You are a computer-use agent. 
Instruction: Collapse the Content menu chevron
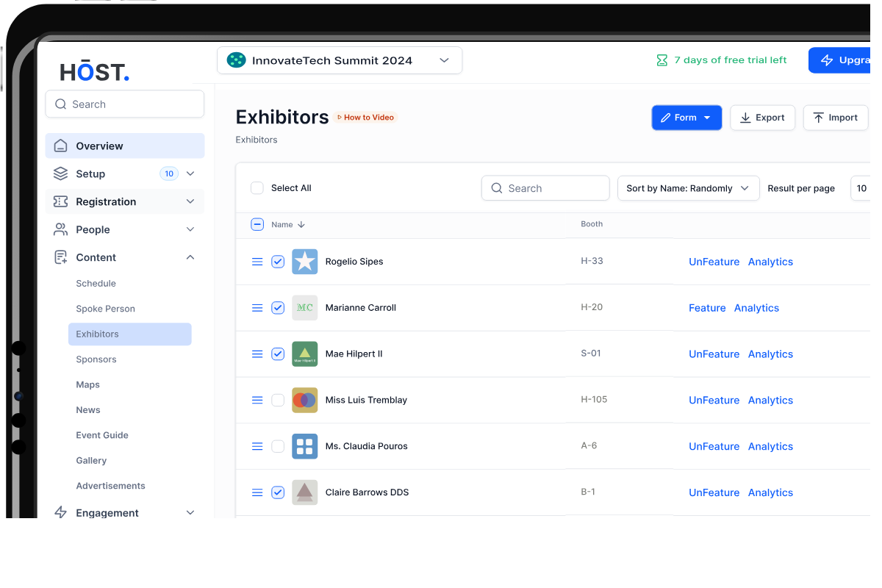click(x=190, y=257)
